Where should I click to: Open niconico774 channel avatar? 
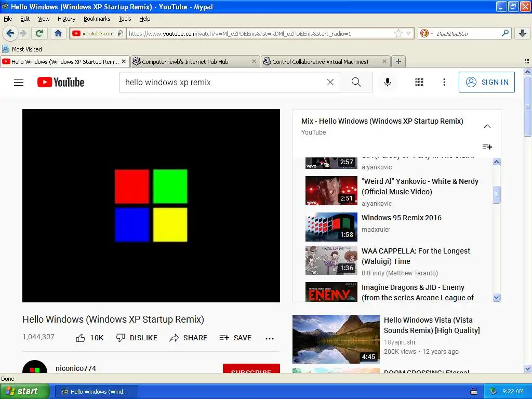click(x=35, y=367)
